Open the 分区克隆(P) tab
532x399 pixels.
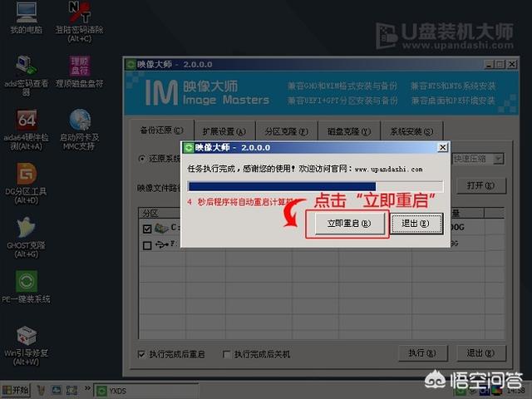[x=287, y=131]
